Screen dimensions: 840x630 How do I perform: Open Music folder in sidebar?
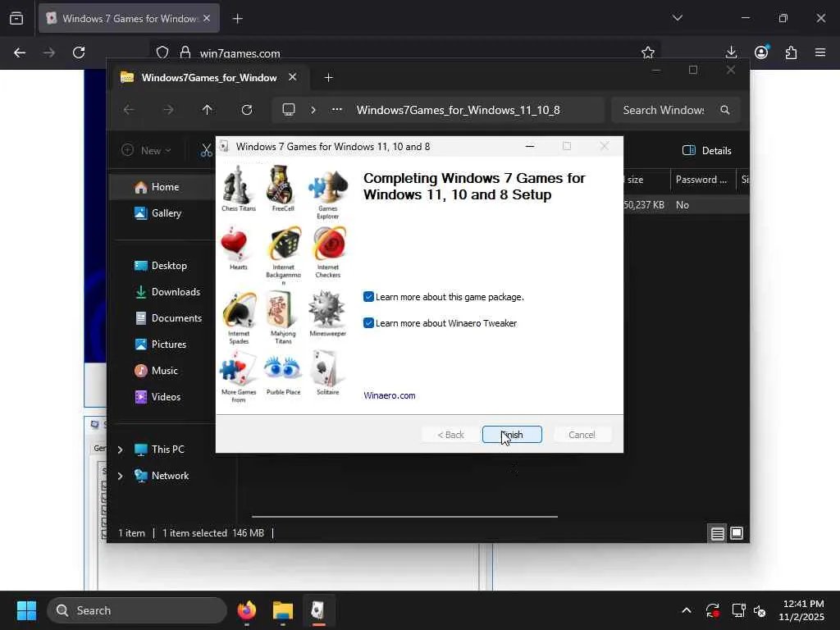click(164, 371)
